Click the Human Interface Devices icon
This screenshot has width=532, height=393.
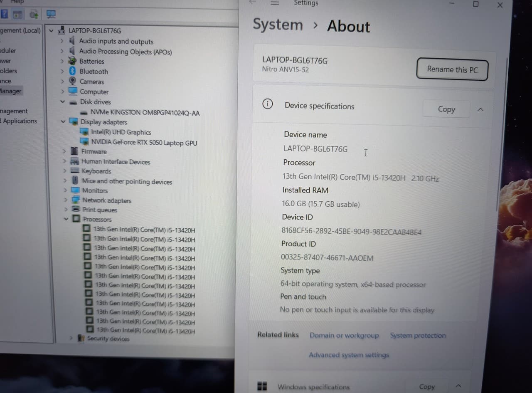point(75,161)
